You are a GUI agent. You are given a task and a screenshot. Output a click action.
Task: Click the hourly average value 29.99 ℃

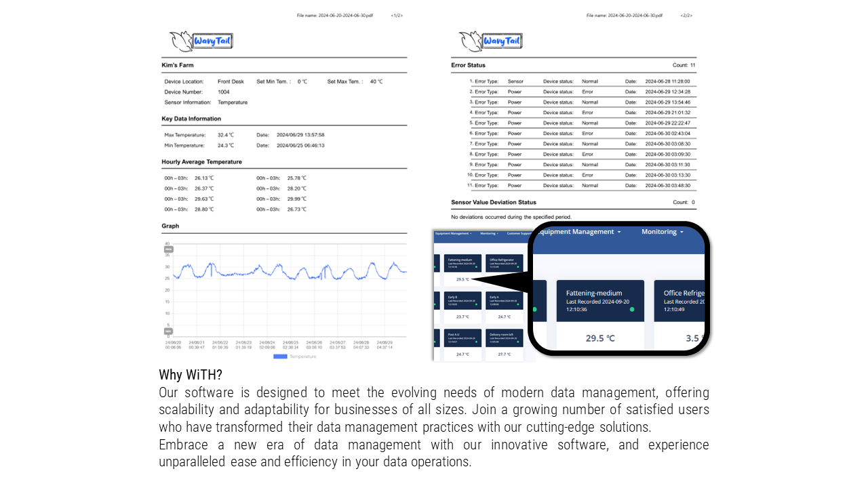pos(297,199)
